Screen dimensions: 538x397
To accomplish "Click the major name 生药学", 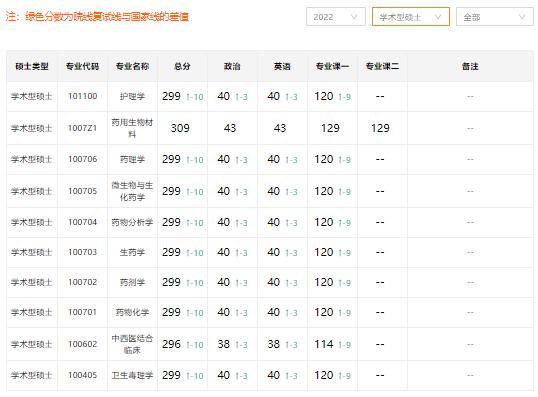I will pos(132,252).
